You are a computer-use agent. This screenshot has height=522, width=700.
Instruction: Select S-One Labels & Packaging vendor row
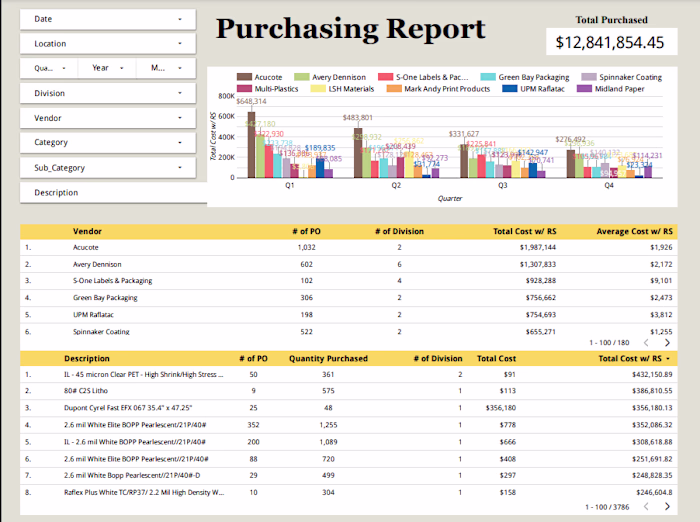349,281
